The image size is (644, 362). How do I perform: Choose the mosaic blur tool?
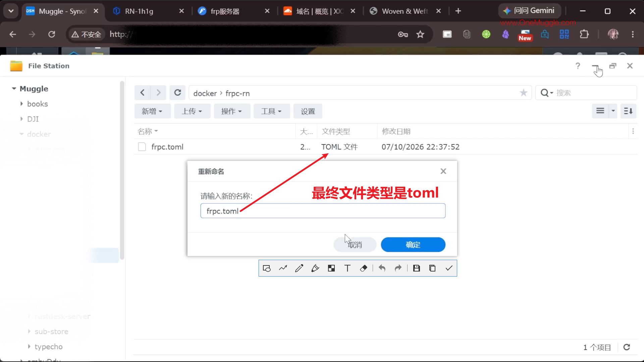click(331, 268)
